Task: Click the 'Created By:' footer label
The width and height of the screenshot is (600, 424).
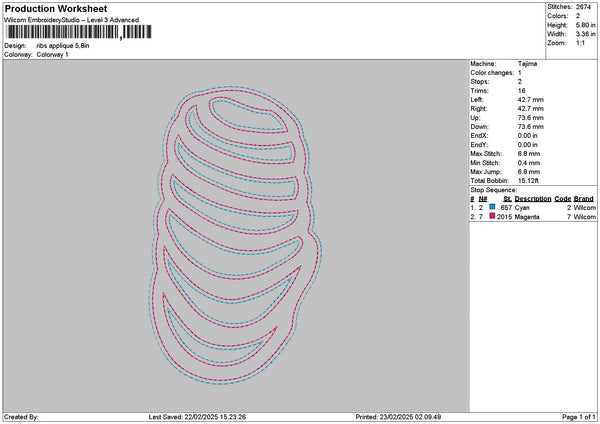Action: click(x=21, y=417)
